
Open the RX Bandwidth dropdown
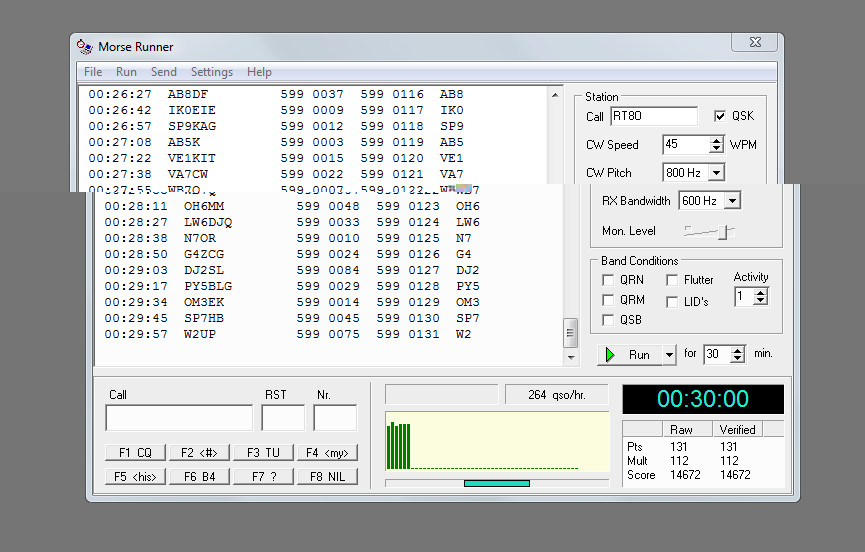(732, 201)
